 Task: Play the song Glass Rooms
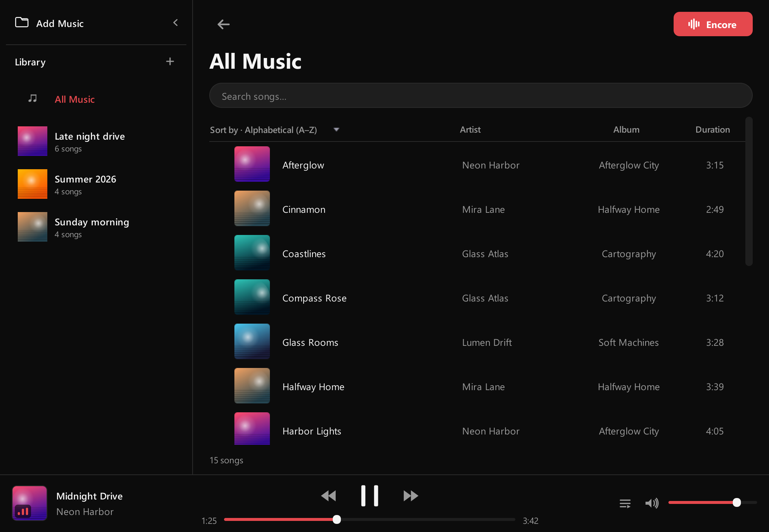[x=477, y=341]
